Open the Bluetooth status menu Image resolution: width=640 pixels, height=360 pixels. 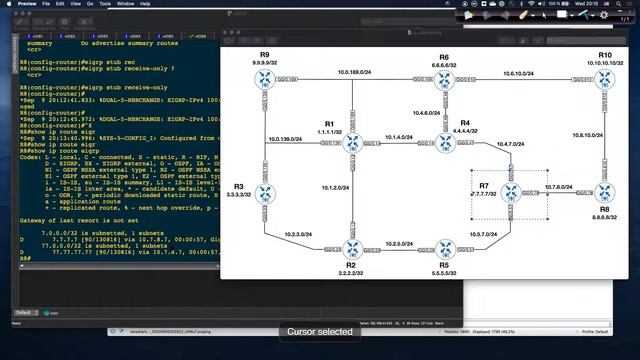(x=521, y=4)
